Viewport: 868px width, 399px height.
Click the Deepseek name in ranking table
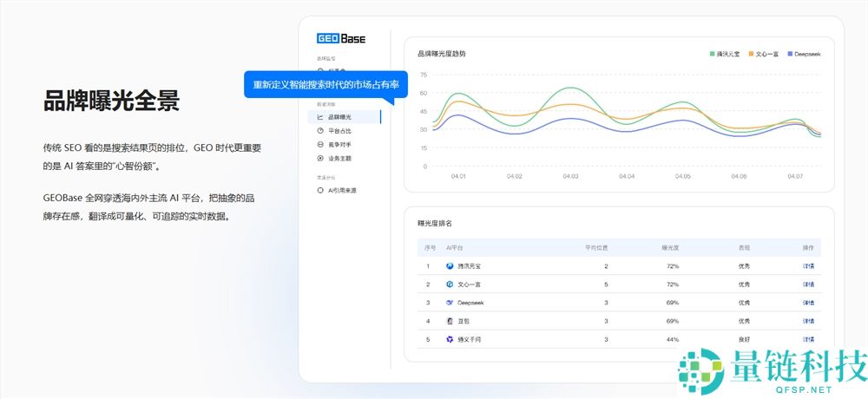click(x=470, y=303)
